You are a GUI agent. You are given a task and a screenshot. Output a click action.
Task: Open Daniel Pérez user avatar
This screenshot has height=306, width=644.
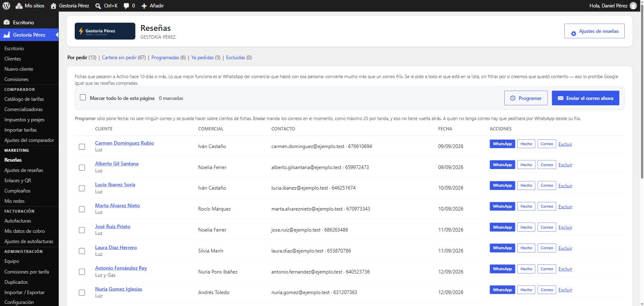tap(633, 6)
